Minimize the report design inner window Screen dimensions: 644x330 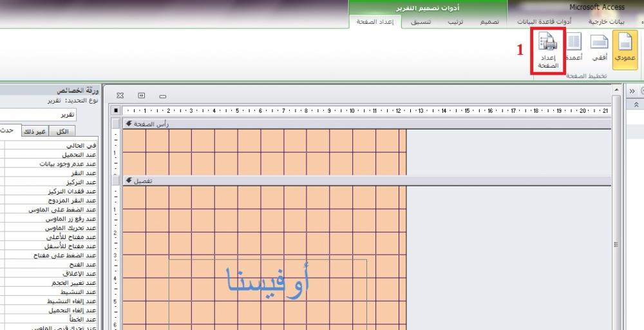163,96
